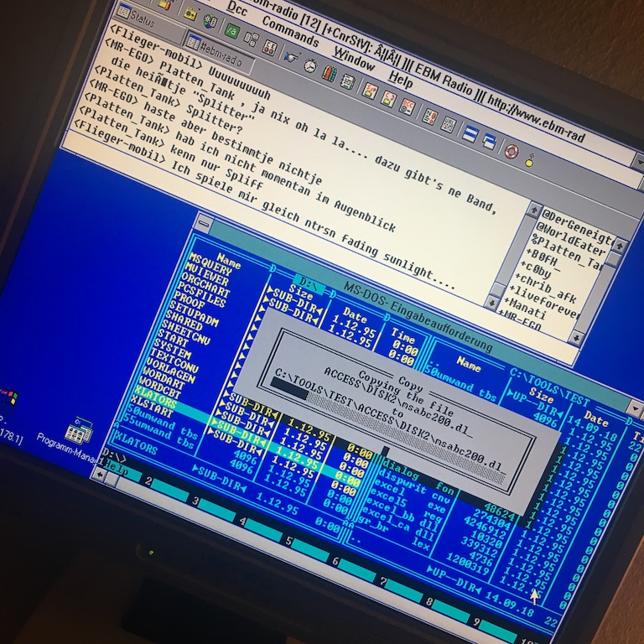Open the MS-DOS window control menu box
This screenshot has width=644, height=644.
(x=204, y=225)
